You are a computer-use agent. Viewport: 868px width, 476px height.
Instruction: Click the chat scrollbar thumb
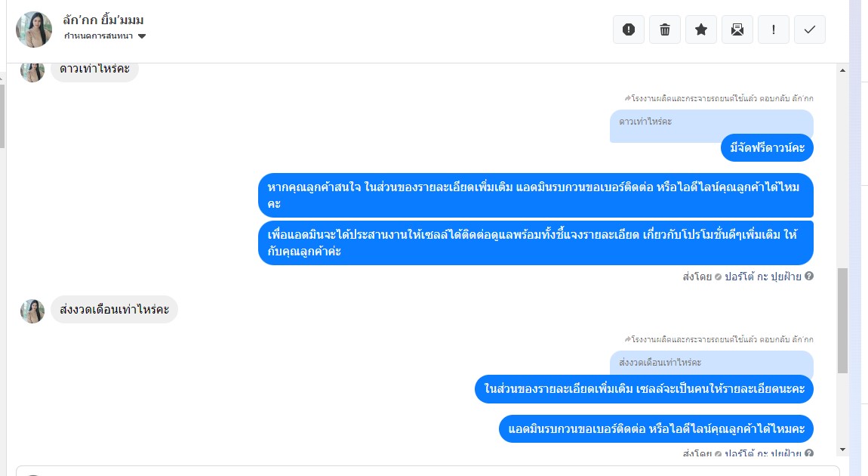(842, 320)
